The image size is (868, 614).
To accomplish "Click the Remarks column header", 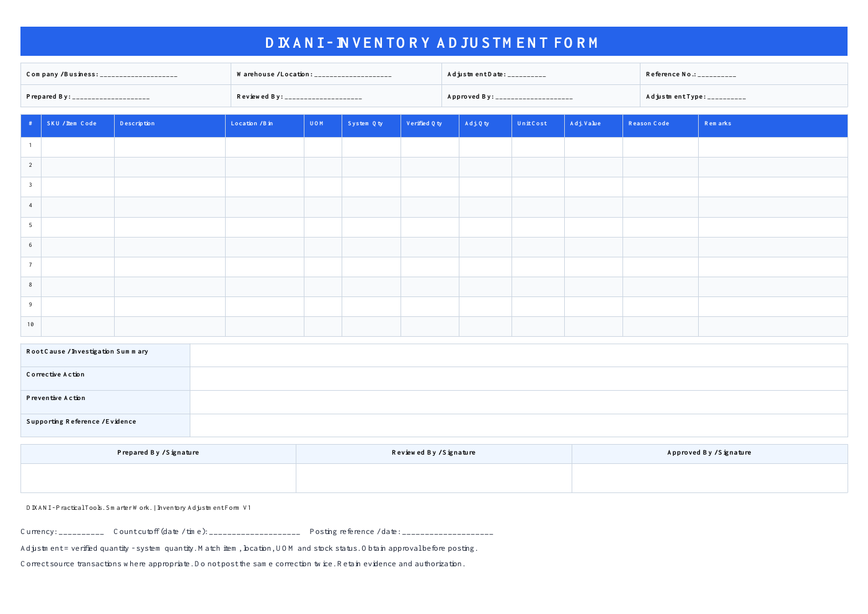I will coord(773,125).
